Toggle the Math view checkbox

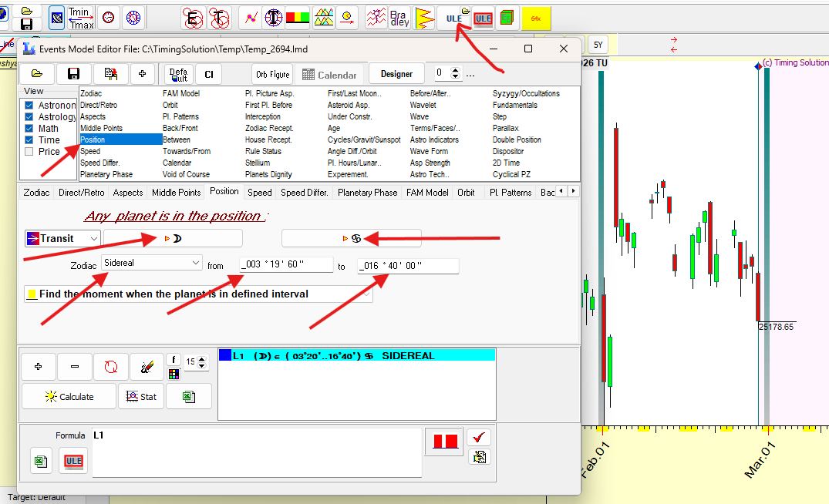point(29,129)
